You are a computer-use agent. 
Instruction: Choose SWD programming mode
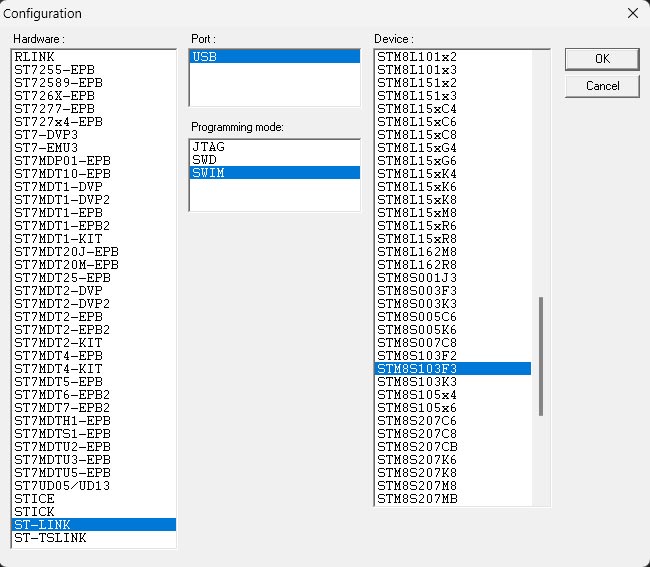274,160
